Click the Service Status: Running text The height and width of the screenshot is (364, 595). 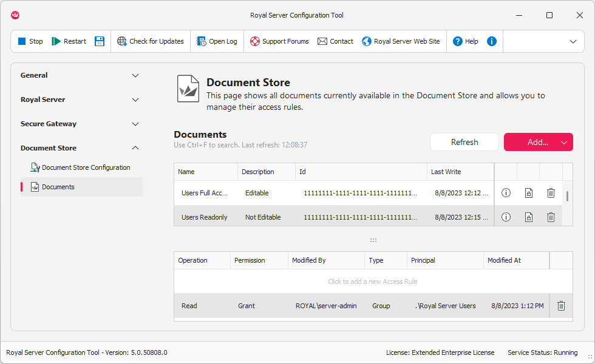542,352
